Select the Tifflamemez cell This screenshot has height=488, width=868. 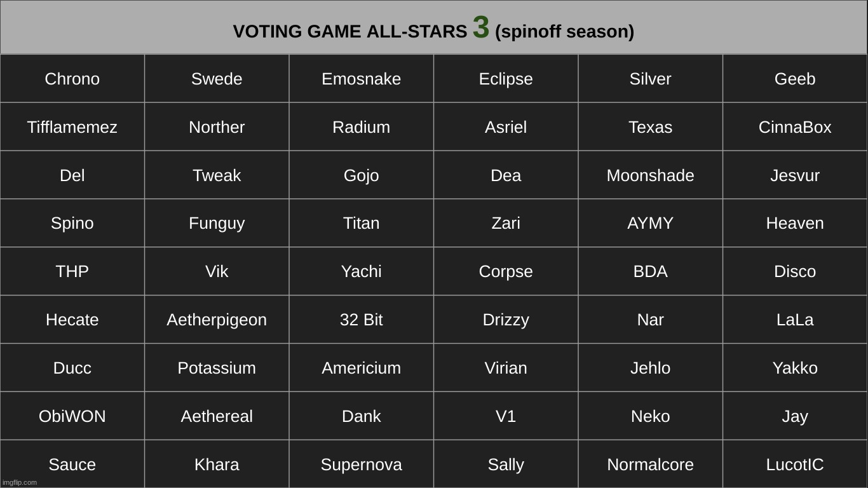click(x=72, y=127)
